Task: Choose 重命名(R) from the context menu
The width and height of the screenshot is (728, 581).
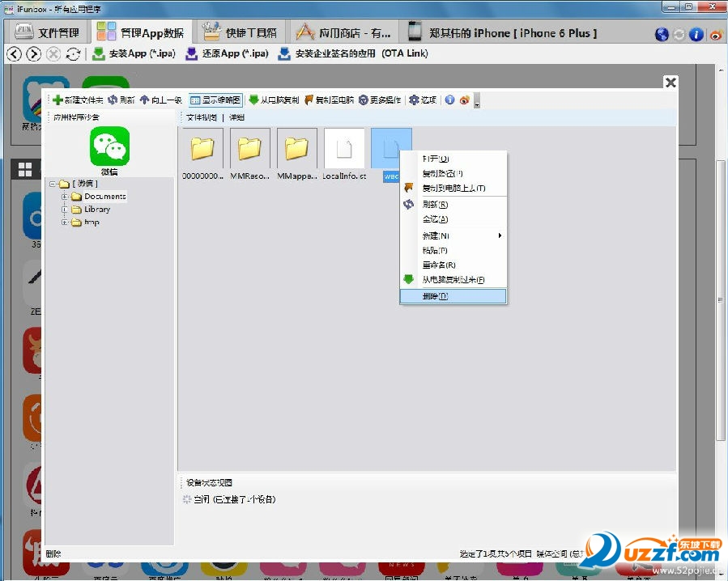Action: click(x=453, y=265)
